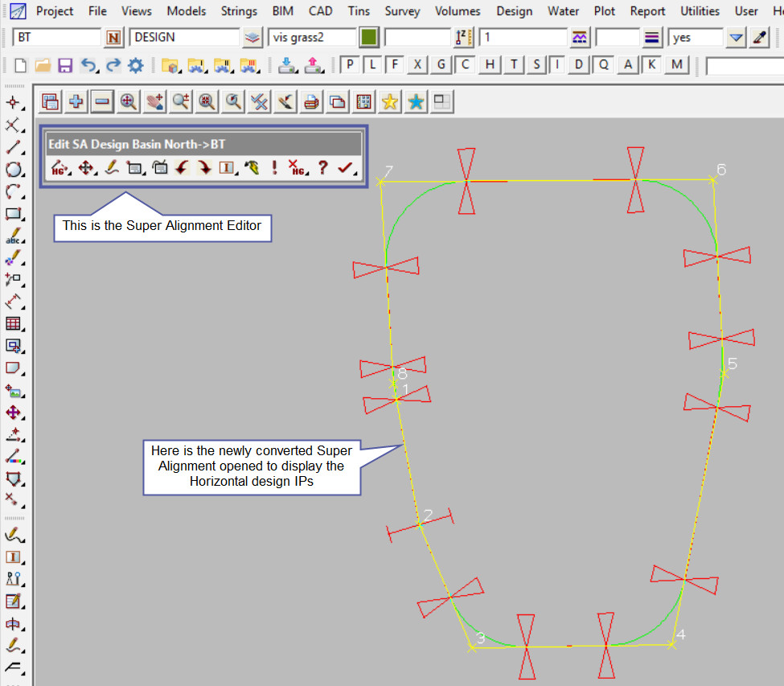Open the model layers picker next to DESIGN
Viewport: 784px width, 686px height.
pyautogui.click(x=253, y=38)
